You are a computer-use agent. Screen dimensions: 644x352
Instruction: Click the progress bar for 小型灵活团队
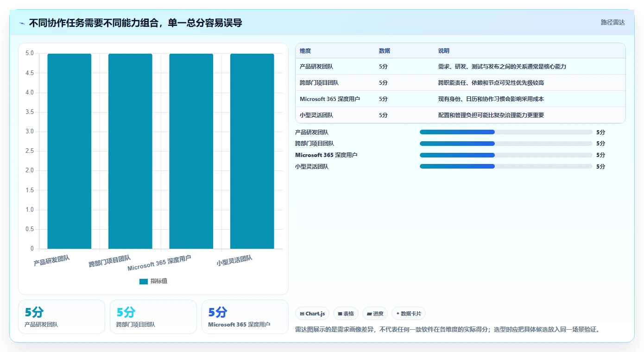506,166
